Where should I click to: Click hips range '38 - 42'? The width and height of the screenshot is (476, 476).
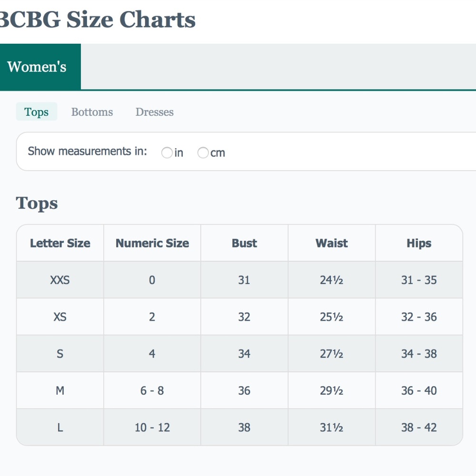[x=419, y=427]
